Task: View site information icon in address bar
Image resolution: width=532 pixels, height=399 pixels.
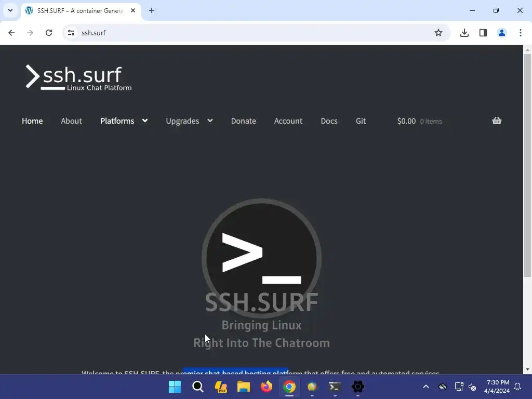Action: click(71, 33)
